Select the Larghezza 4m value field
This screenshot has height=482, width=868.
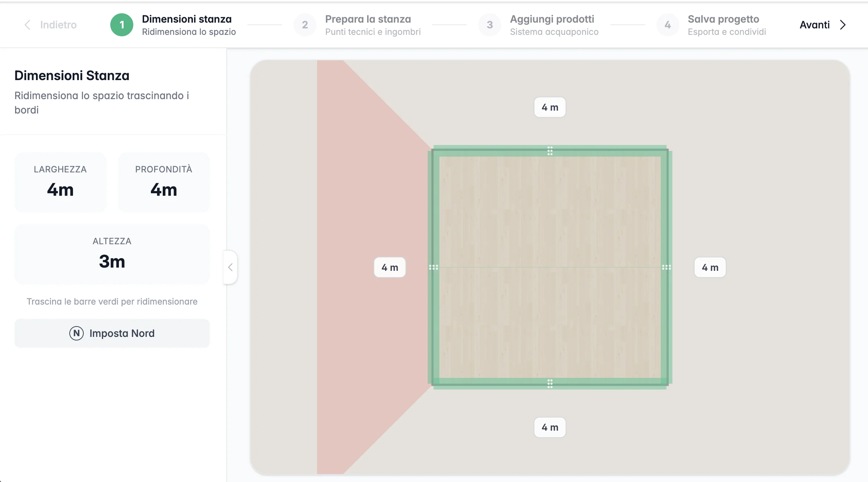point(60,190)
